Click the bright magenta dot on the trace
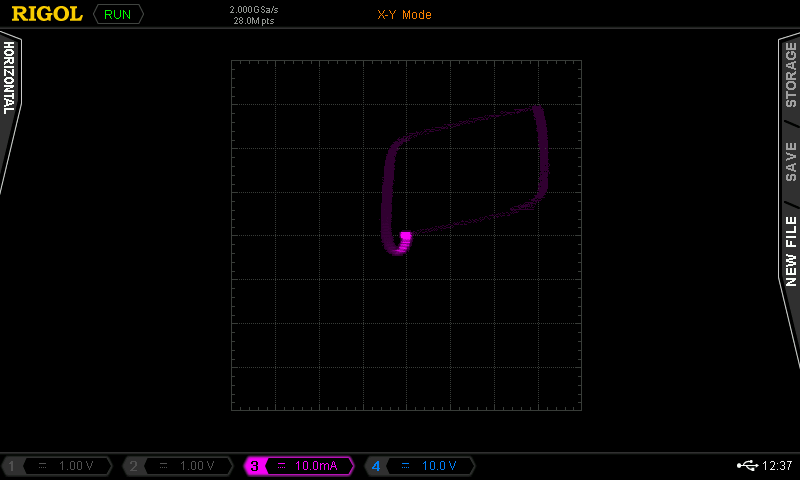 click(x=405, y=237)
